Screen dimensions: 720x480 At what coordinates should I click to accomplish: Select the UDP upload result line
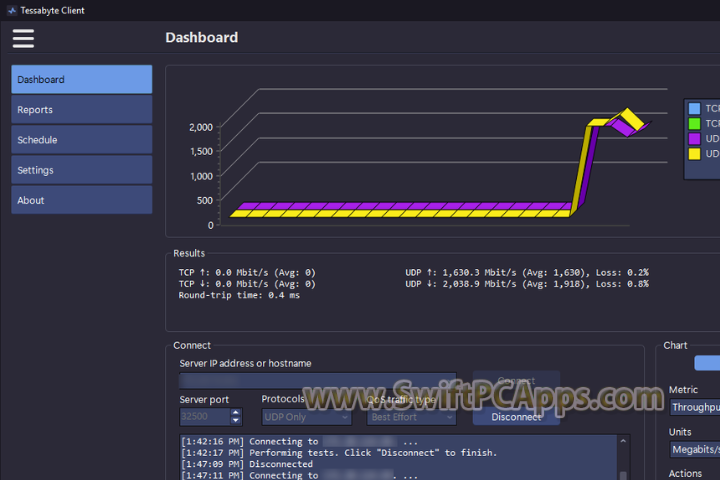527,272
